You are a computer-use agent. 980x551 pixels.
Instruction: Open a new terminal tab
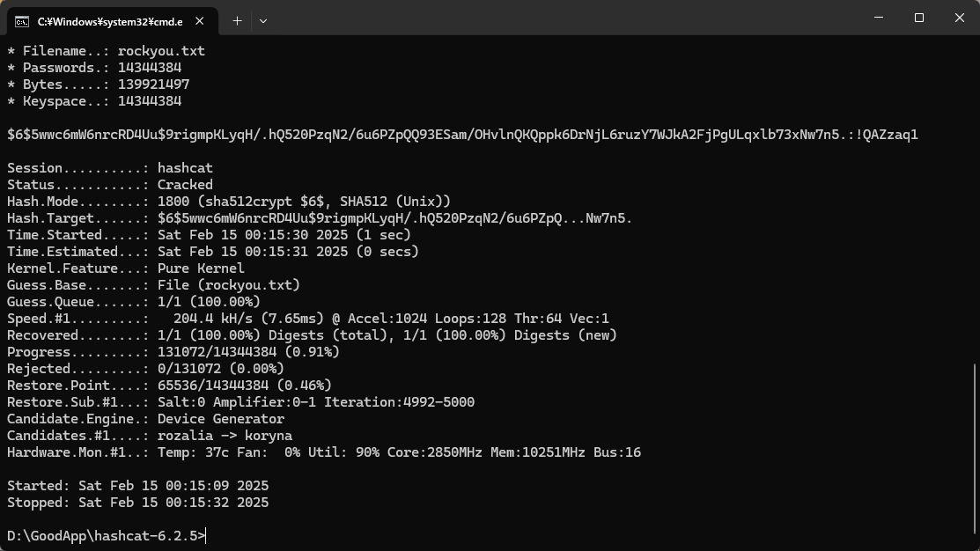pos(237,20)
